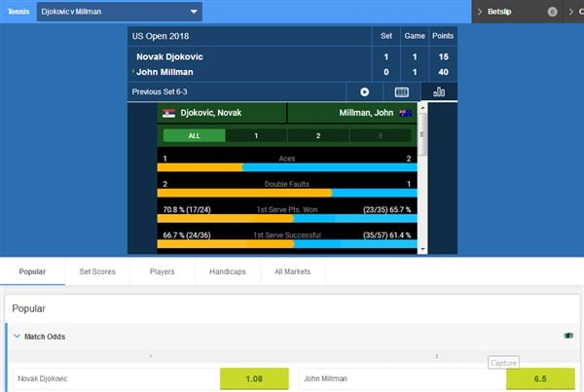Open the live stream play icon
The width and height of the screenshot is (584, 392).
point(365,92)
